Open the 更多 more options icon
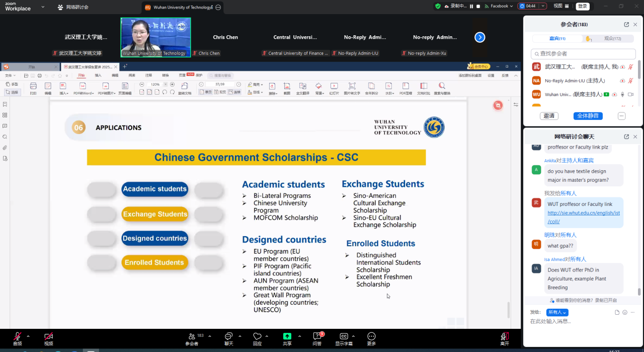This screenshot has width=644, height=352. click(371, 336)
